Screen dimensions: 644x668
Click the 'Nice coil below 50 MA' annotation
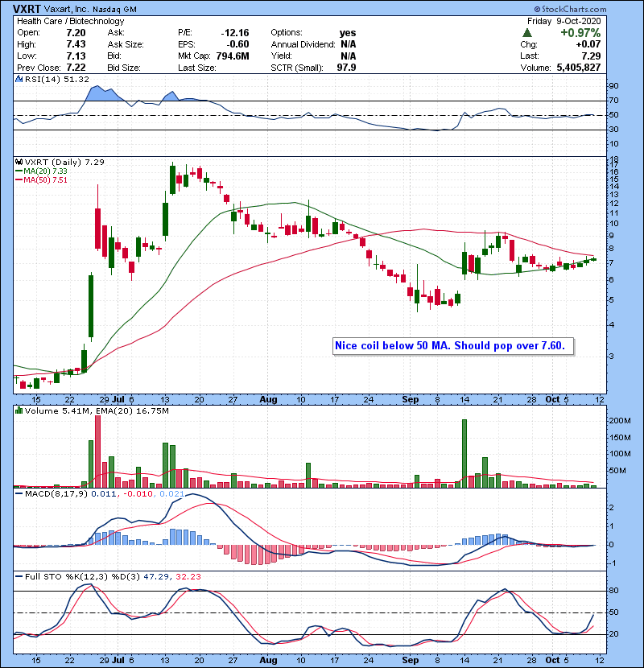tap(453, 345)
